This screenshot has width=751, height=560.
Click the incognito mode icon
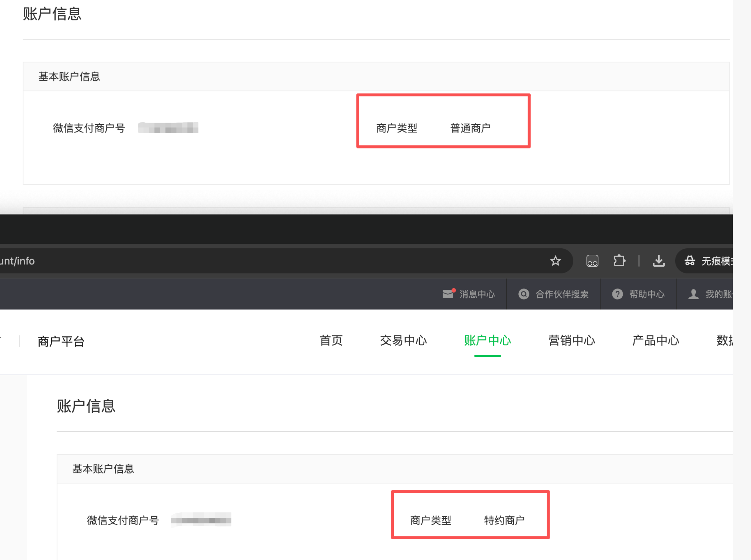(x=690, y=261)
